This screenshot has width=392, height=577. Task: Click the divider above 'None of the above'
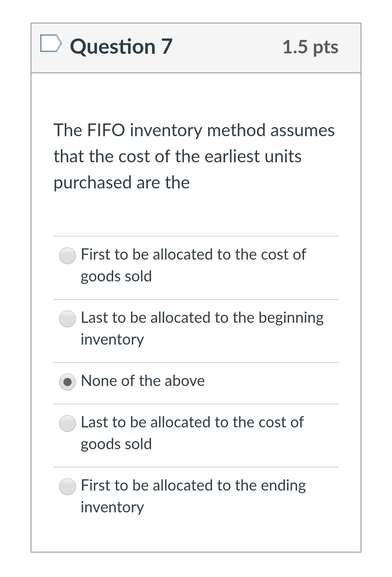[196, 362]
